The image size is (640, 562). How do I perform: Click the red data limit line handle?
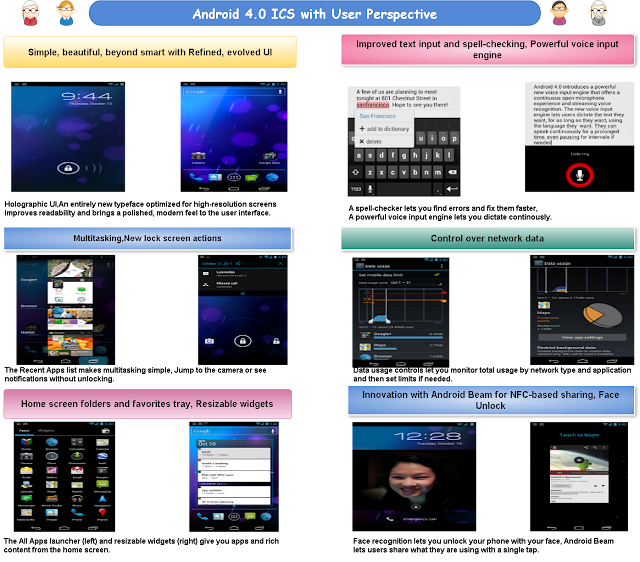pyautogui.click(x=444, y=292)
